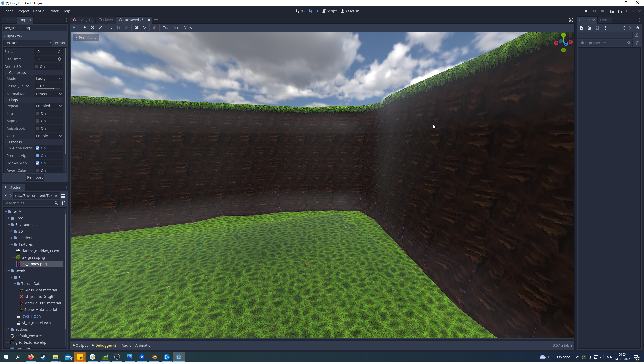644x362 pixels.
Task: Toggle distraction-free mode
Action: [x=571, y=20]
